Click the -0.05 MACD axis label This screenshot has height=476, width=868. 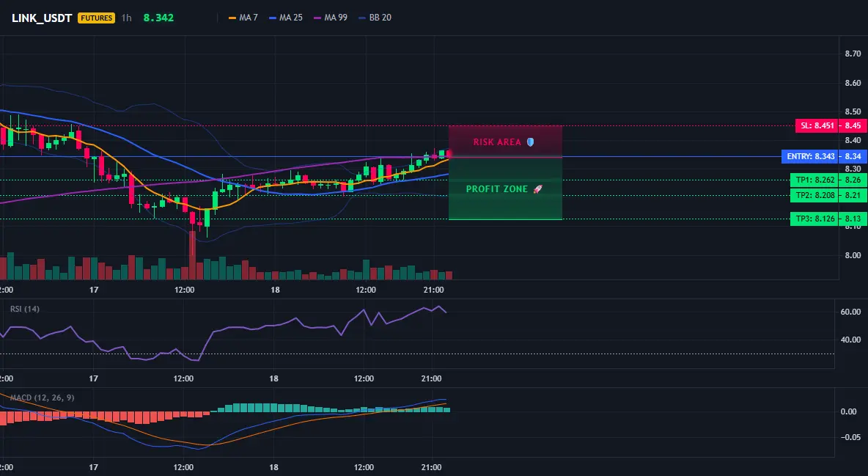tap(850, 437)
